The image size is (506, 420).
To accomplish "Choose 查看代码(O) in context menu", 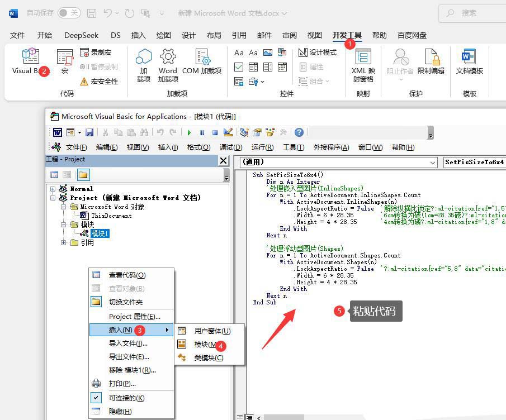I will coord(131,275).
